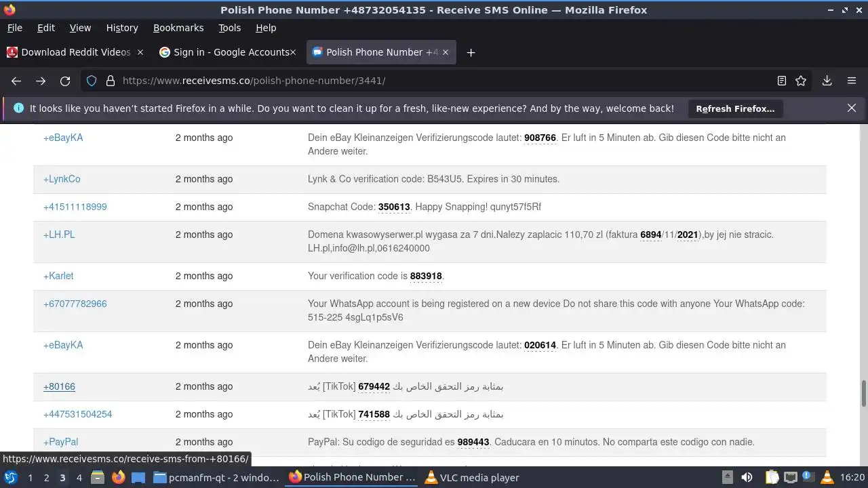Viewport: 868px width, 488px height.
Task: Open the Downloads panel
Action: [x=827, y=81]
